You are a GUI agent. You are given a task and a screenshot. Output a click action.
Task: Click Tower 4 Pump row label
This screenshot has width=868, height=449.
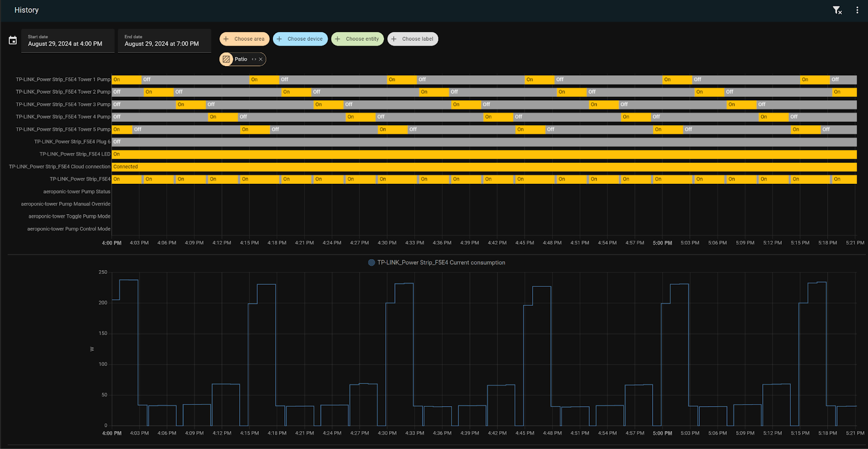(x=63, y=117)
